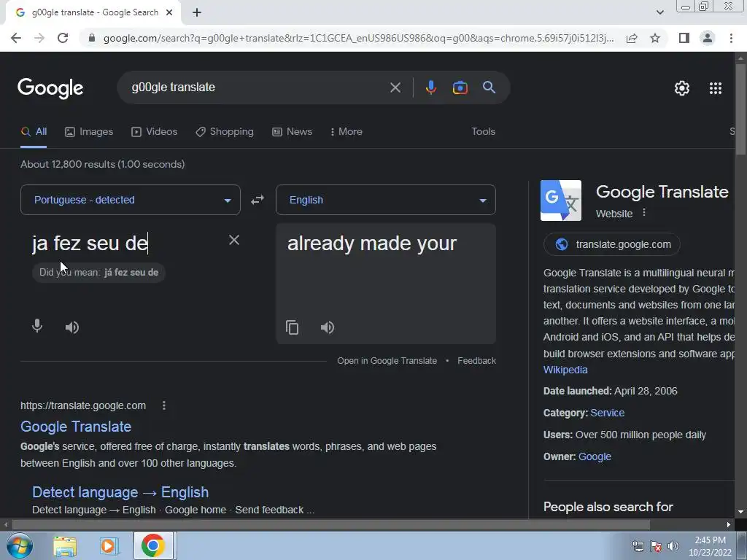Screen dimensions: 747x560
Task: Click the Google Translate panel logo
Action: click(x=561, y=201)
